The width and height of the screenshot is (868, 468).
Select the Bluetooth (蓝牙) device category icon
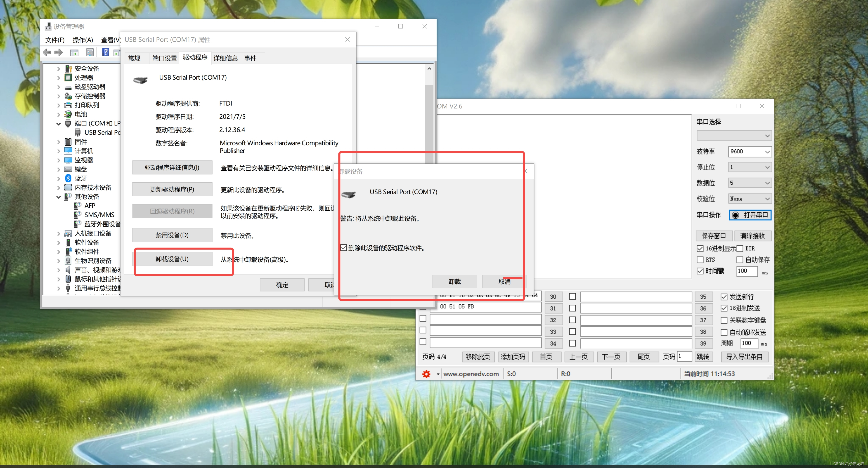(x=68, y=178)
